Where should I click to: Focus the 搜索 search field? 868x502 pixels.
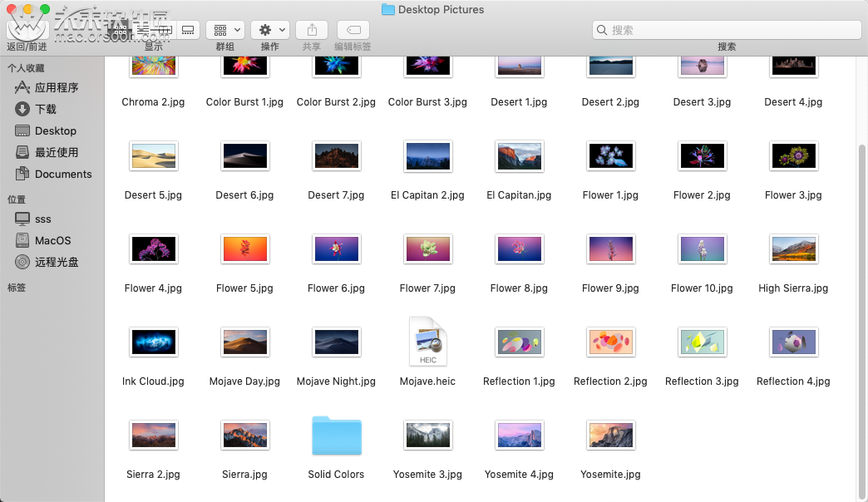pos(727,30)
